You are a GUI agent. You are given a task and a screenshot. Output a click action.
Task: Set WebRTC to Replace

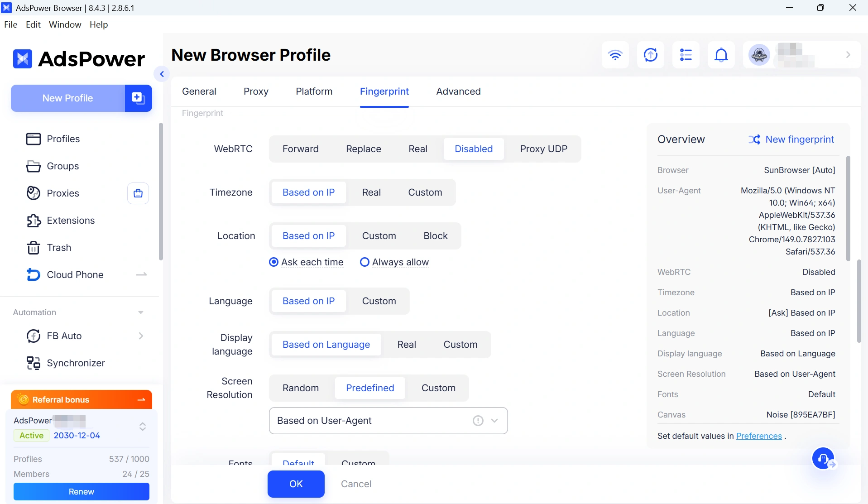point(363,149)
